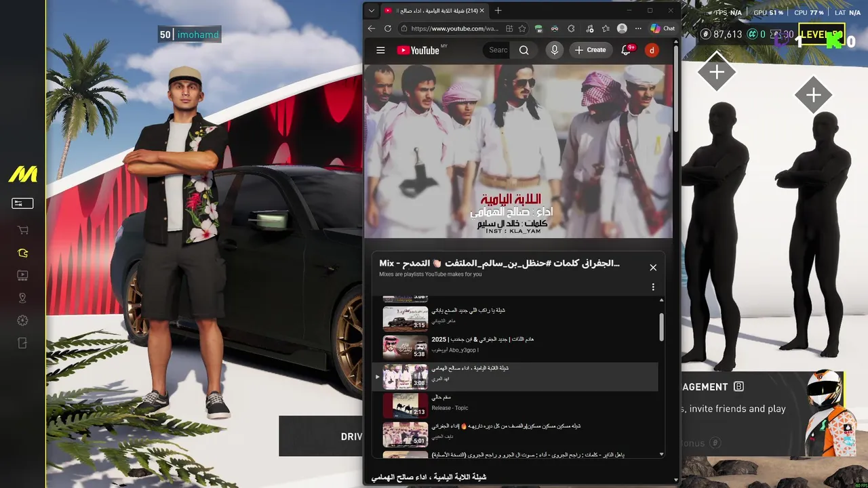Select the YouTube browser tab

[434, 11]
